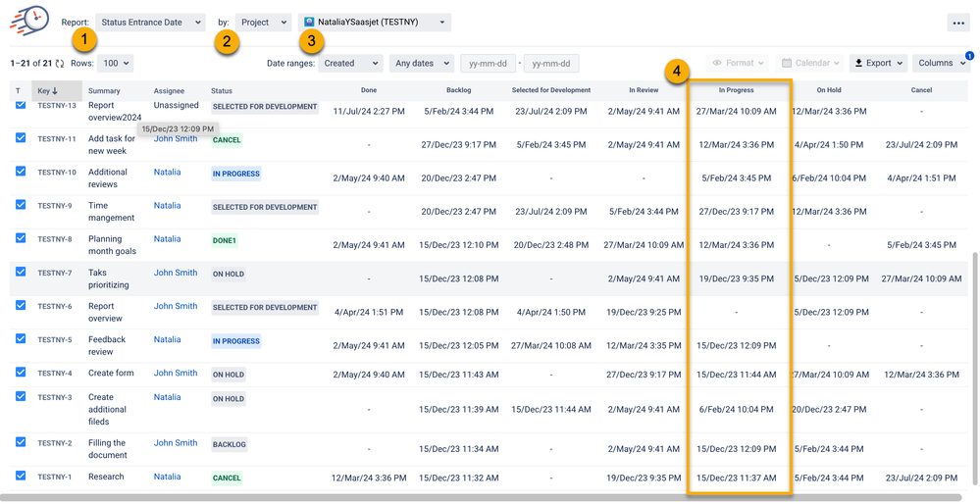
Task: Uncheck the TESTNY-3 row checkbox
Action: [x=21, y=396]
